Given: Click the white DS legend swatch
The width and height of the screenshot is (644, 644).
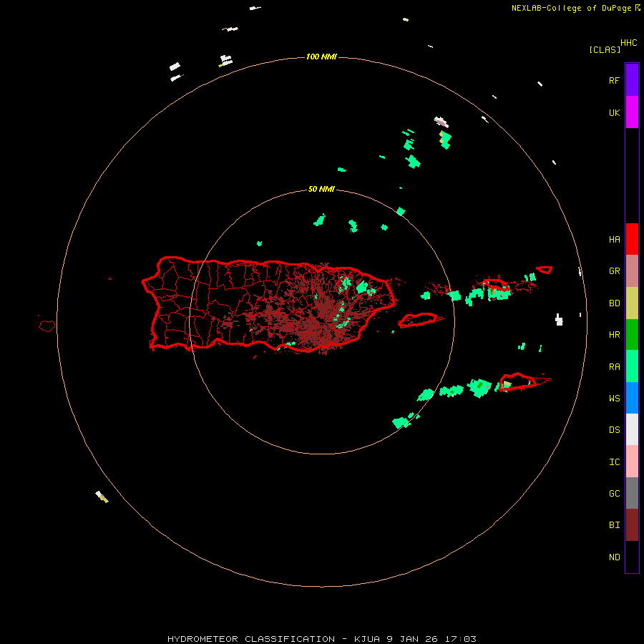Looking at the screenshot, I should [632, 429].
